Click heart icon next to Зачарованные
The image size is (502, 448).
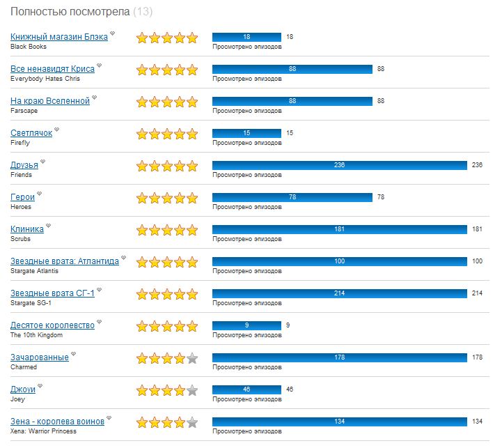tap(74, 354)
